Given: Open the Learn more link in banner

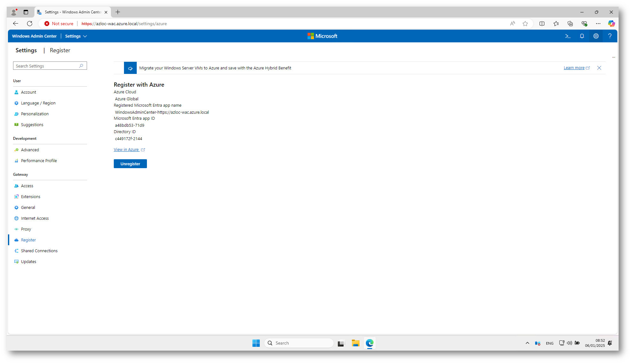Looking at the screenshot, I should point(577,68).
